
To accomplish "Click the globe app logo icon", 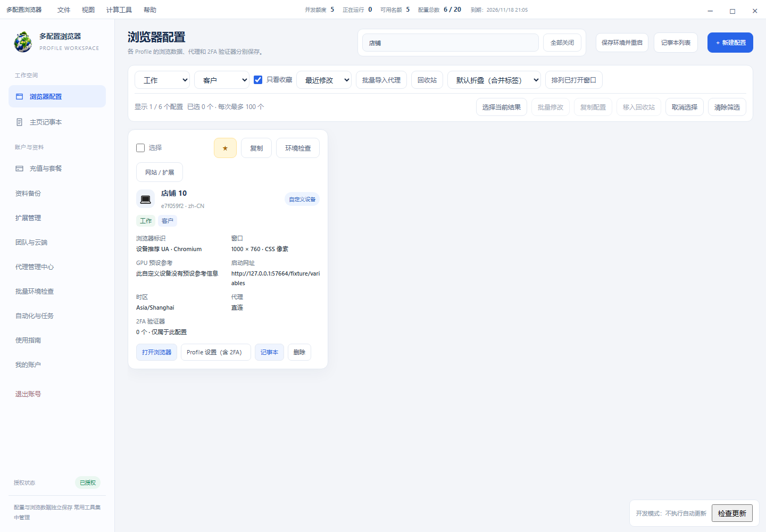I will tap(23, 42).
